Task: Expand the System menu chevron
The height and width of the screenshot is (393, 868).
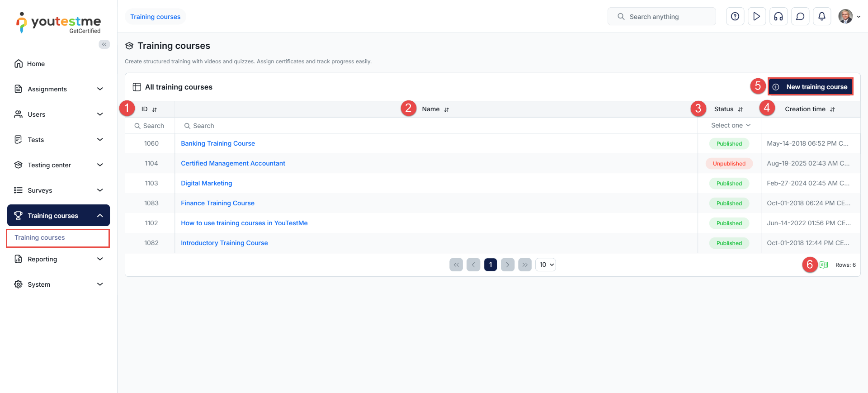Action: [100, 284]
